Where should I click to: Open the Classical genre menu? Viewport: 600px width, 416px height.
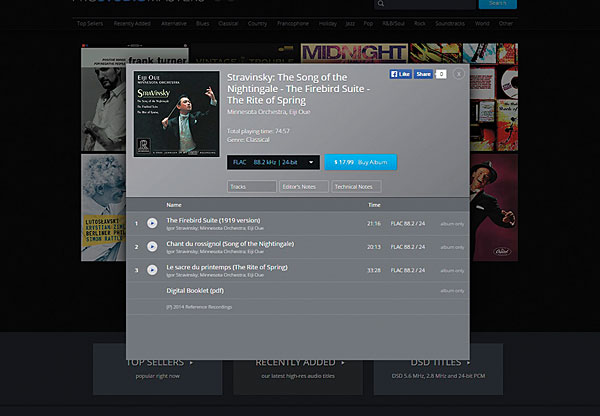point(228,23)
